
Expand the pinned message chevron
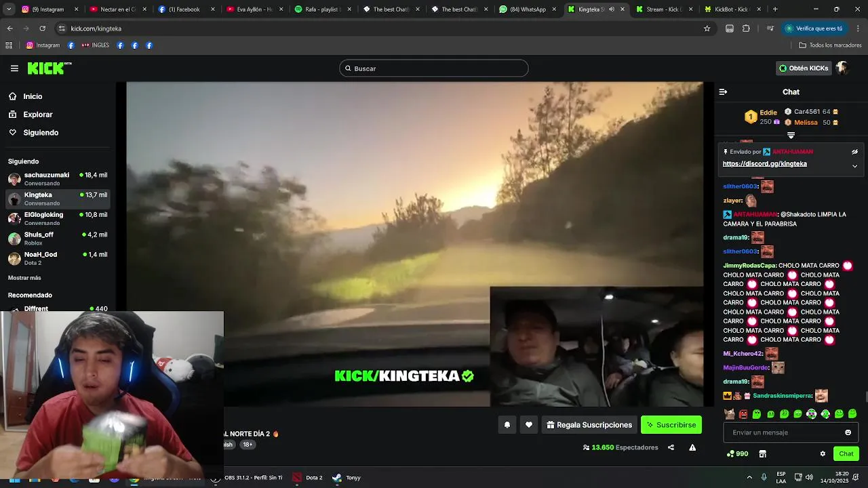[x=854, y=166]
